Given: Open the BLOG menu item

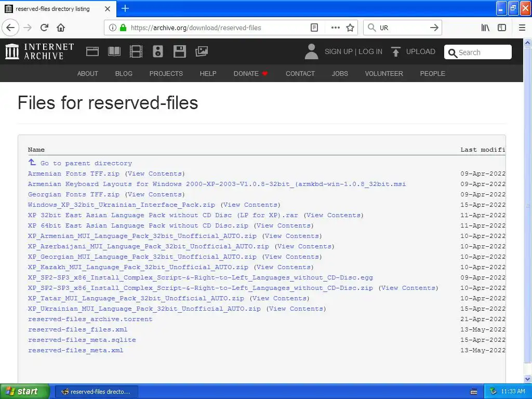Looking at the screenshot, I should coord(124,74).
